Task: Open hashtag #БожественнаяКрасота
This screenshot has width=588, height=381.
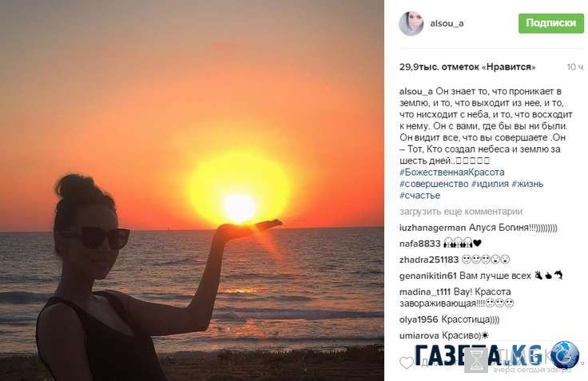Action: tap(452, 172)
